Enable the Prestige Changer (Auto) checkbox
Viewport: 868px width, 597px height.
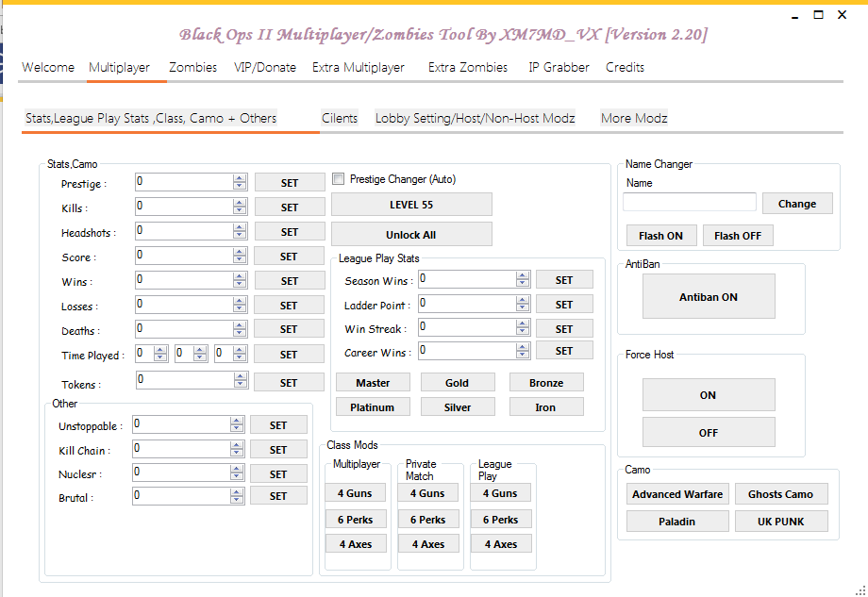pyautogui.click(x=338, y=178)
